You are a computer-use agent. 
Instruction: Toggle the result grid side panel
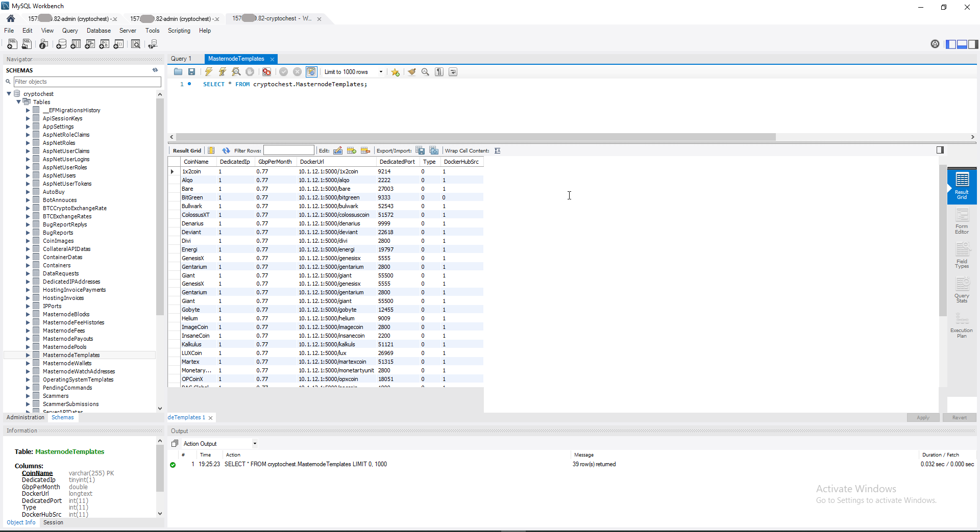940,150
